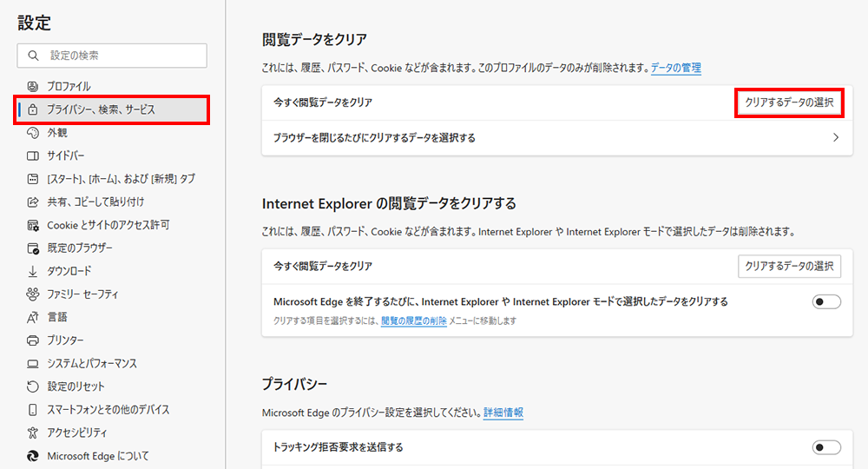The height and width of the screenshot is (469, 868).
Task: Enable トラッキング拒否要求を送信する switch
Action: 826,447
